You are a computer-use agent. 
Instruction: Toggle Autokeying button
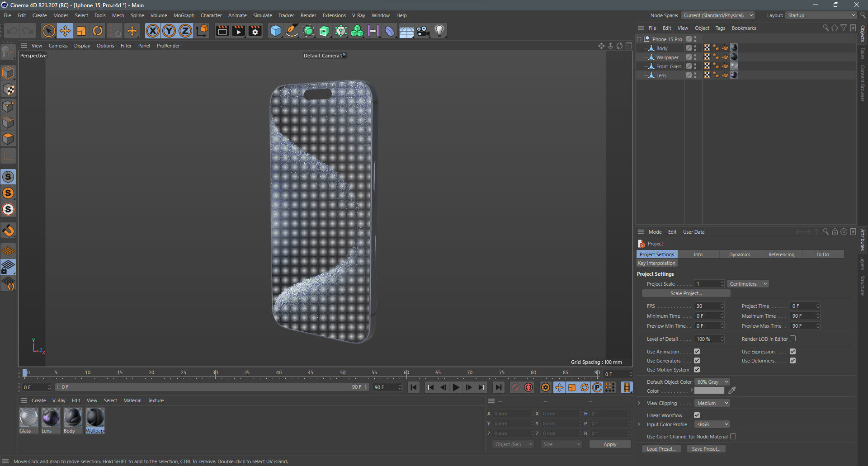[x=528, y=387]
